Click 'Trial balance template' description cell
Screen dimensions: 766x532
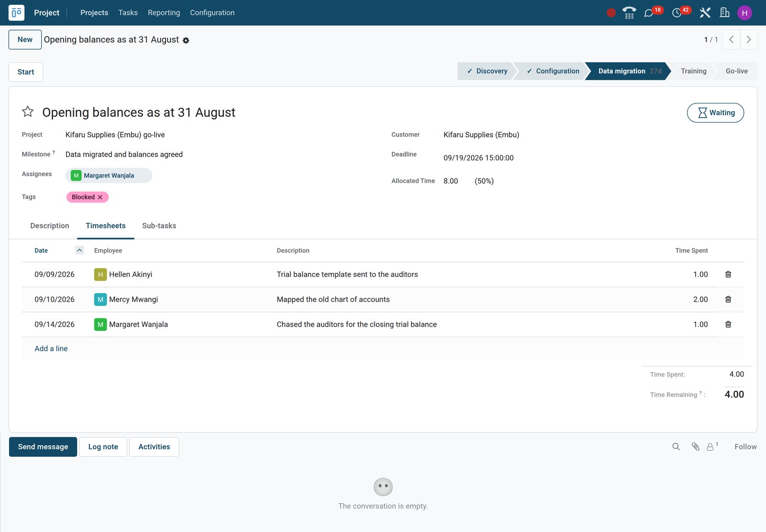pos(347,274)
